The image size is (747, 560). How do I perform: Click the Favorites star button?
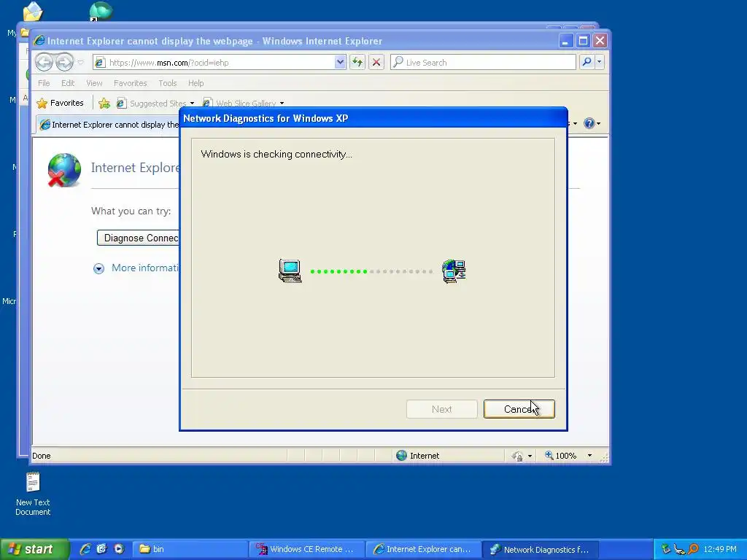tap(60, 103)
